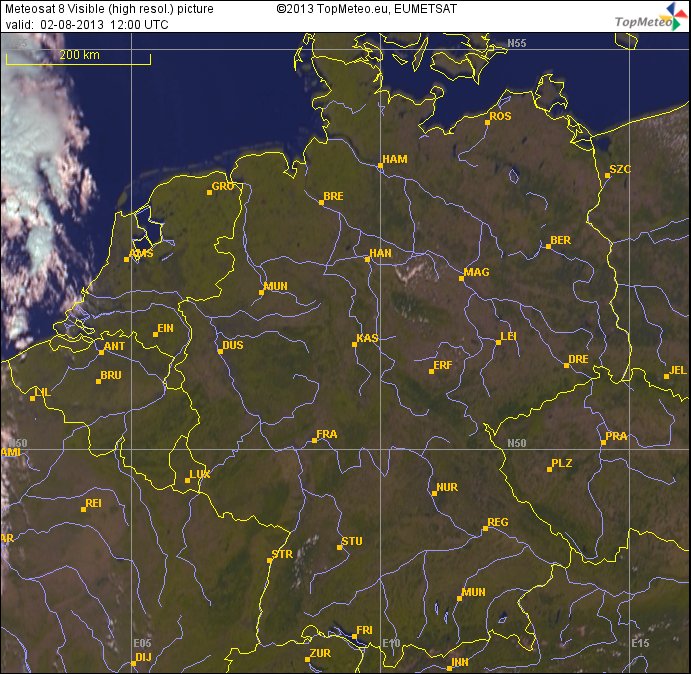The height and width of the screenshot is (674, 691).
Task: Select the MAG city label
Action: [476, 272]
